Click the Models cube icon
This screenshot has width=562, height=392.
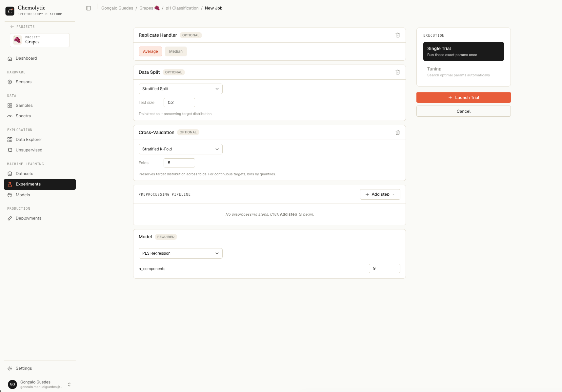[x=10, y=195]
